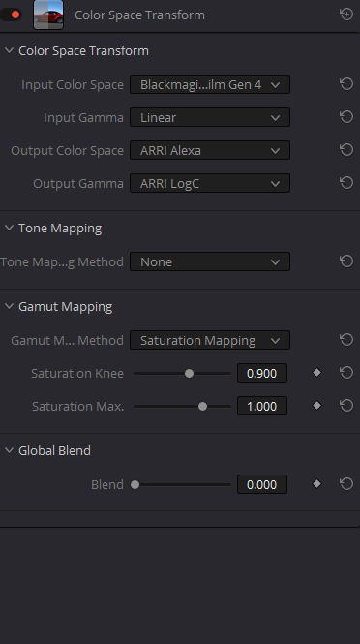360x644 pixels.
Task: Reset the Output Gamma setting
Action: point(346,183)
